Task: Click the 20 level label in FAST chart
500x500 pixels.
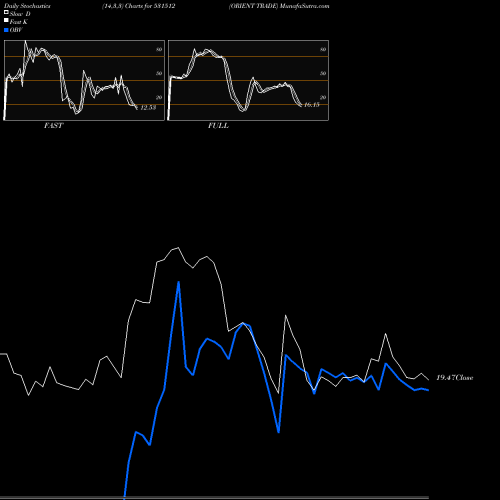Action: coord(159,97)
